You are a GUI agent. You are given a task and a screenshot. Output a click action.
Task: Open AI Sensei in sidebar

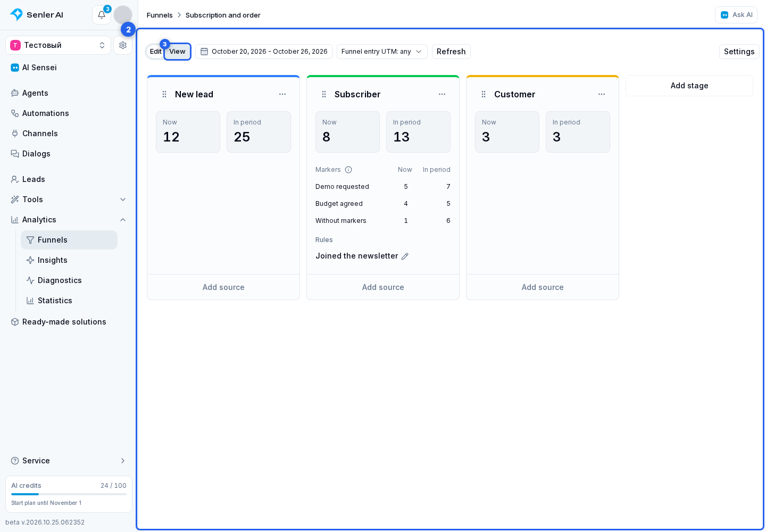pyautogui.click(x=69, y=68)
